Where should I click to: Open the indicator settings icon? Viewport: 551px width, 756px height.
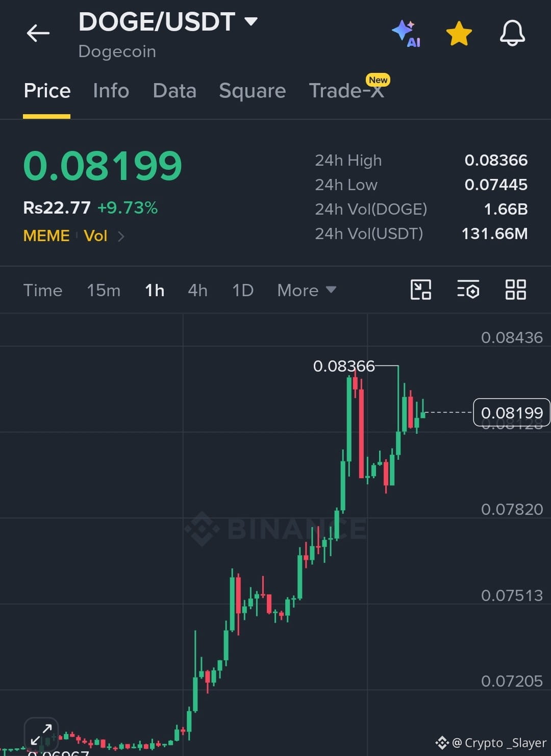tap(468, 290)
